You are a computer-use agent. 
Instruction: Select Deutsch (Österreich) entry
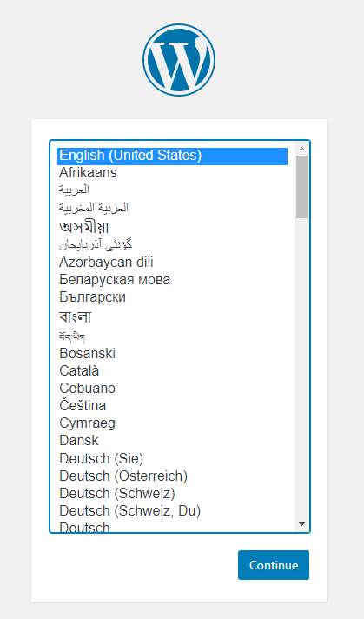[x=172, y=476]
